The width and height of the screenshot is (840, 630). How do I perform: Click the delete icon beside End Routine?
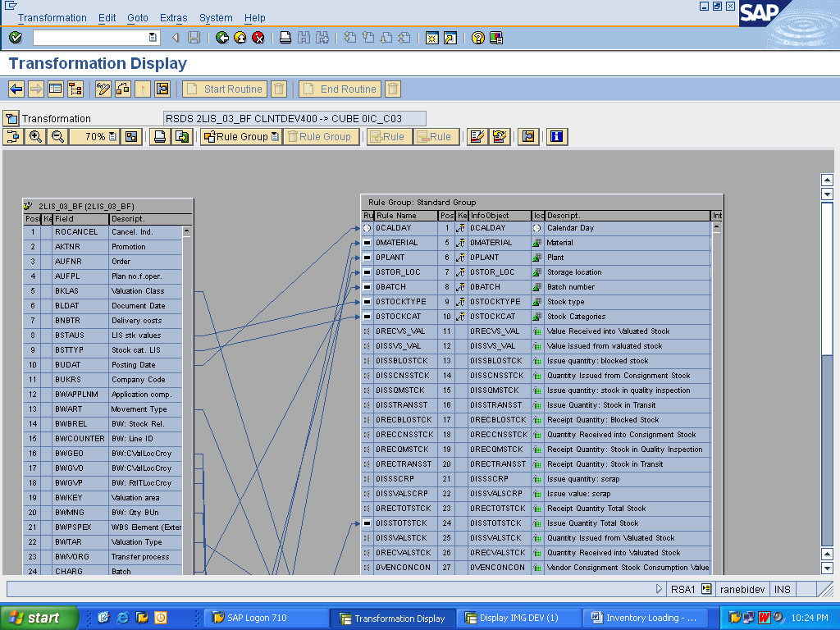tap(393, 89)
